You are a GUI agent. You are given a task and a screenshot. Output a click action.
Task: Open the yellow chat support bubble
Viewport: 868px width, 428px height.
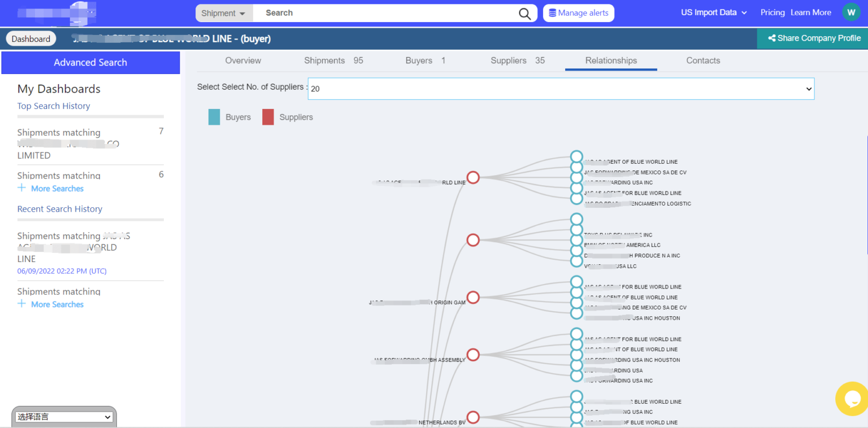coord(852,399)
